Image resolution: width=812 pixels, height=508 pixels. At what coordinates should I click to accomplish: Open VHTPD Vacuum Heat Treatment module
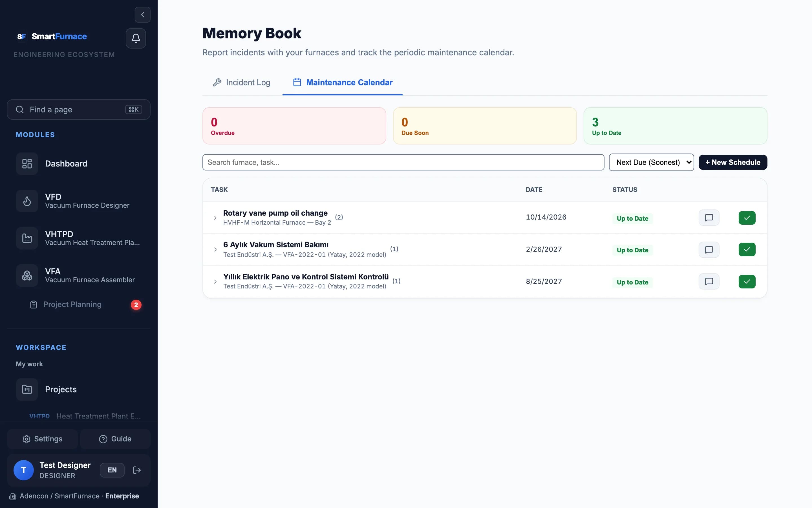[78, 238]
